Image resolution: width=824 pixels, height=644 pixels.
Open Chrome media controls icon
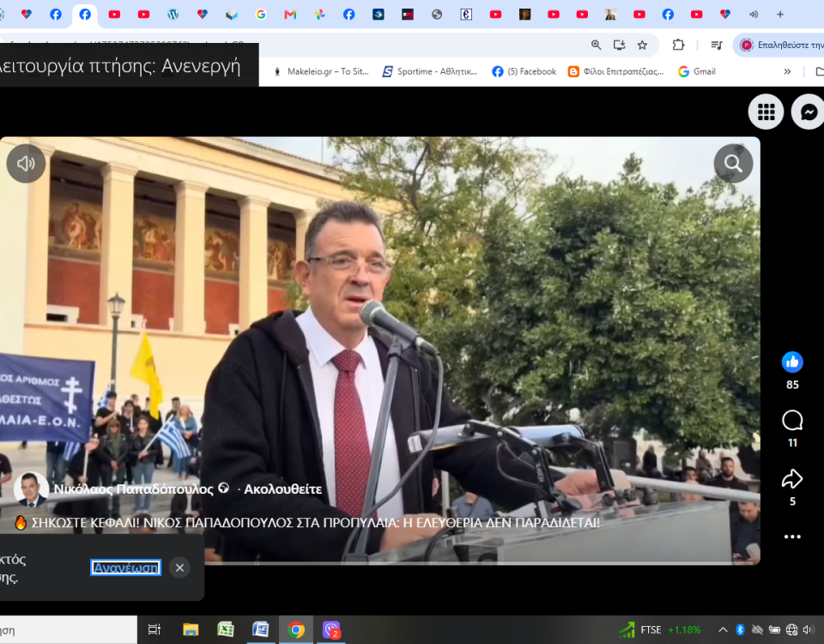[716, 45]
